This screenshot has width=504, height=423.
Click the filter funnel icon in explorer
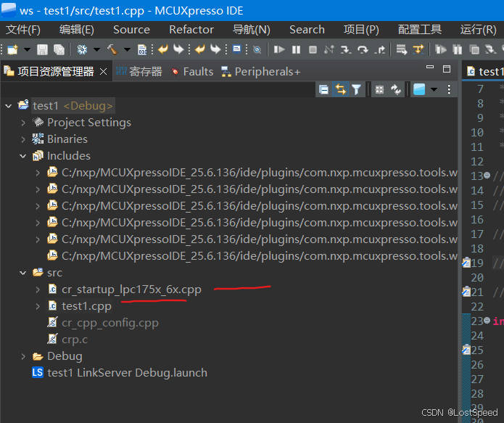pyautogui.click(x=356, y=89)
